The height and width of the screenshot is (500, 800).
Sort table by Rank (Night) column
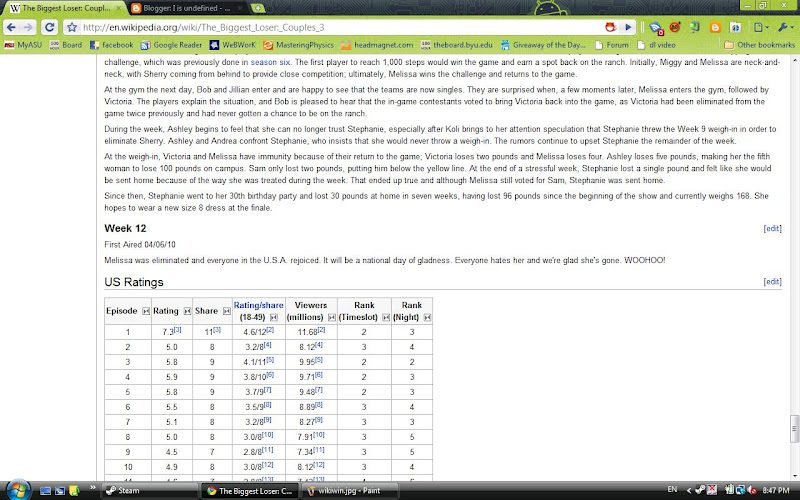pyautogui.click(x=428, y=317)
